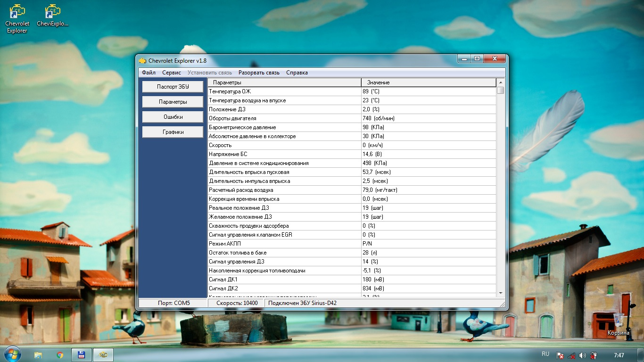Click the RU language indicator in tray
This screenshot has width=644, height=362.
point(545,354)
